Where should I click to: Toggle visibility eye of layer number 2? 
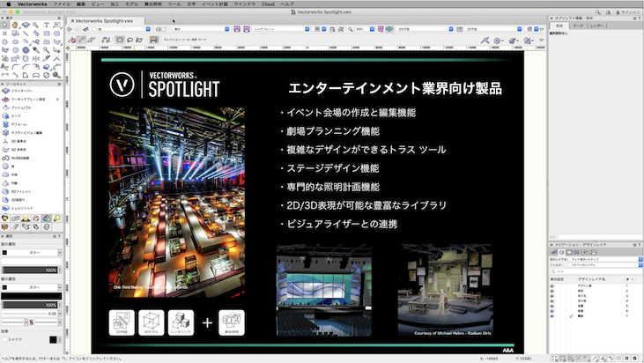tap(552, 291)
